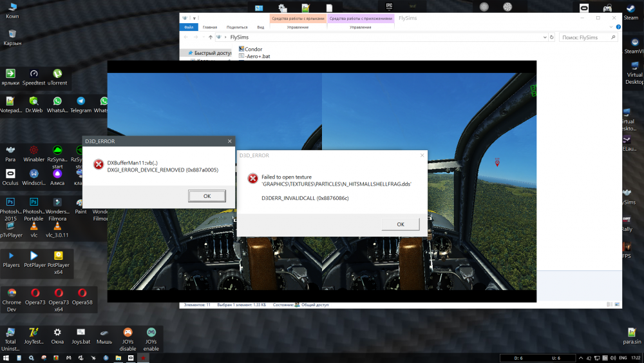
Task: Open the JOYs enable shortcut
Action: coord(151,339)
